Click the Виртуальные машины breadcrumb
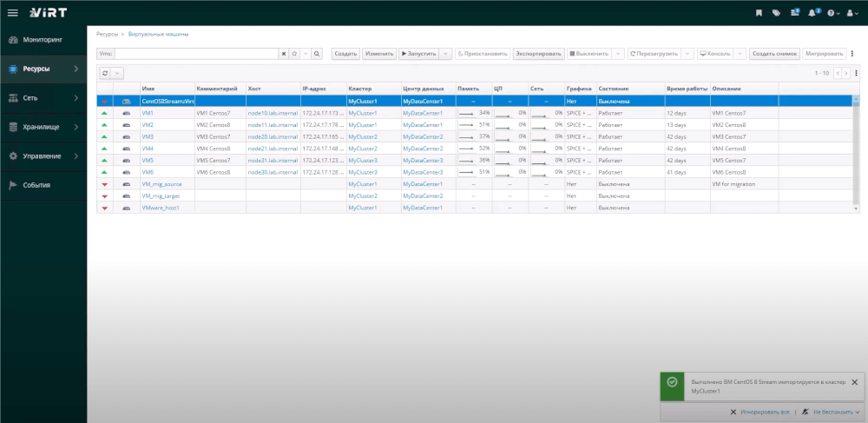Viewport: 868px width, 423px height. [158, 35]
